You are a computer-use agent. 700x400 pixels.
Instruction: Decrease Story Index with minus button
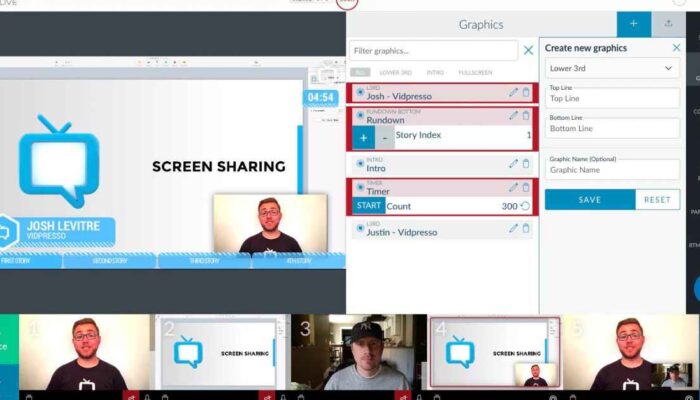(x=385, y=138)
